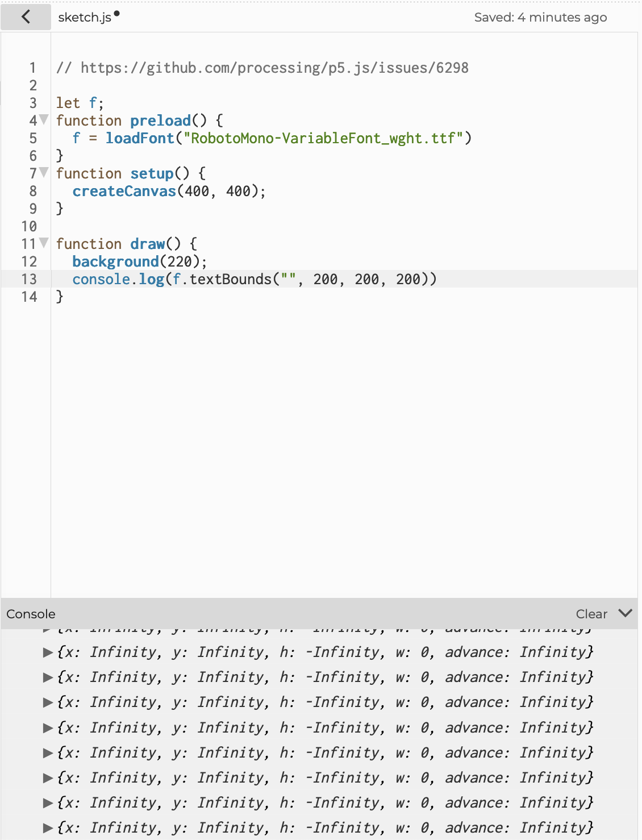The width and height of the screenshot is (642, 840).
Task: Click the console.log call on highlighted line
Action: click(119, 279)
